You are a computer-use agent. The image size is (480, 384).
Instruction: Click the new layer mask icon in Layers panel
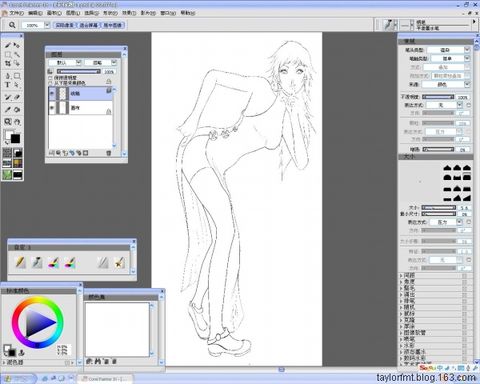coord(86,153)
